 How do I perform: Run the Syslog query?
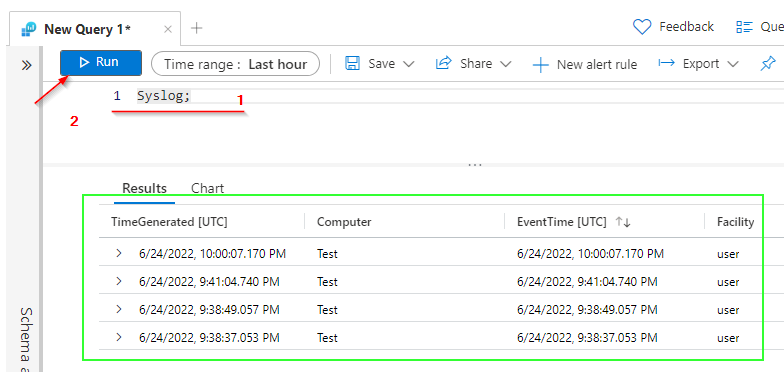click(x=101, y=62)
